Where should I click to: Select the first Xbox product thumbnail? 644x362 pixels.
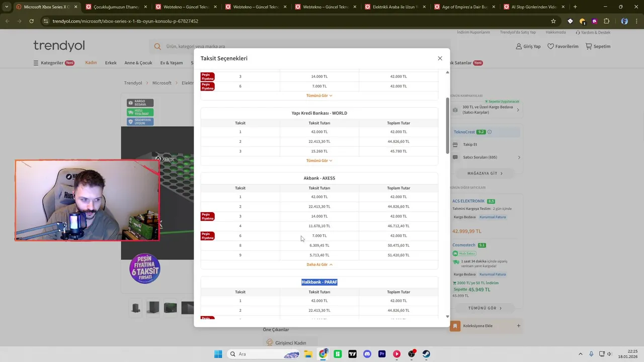point(136,308)
